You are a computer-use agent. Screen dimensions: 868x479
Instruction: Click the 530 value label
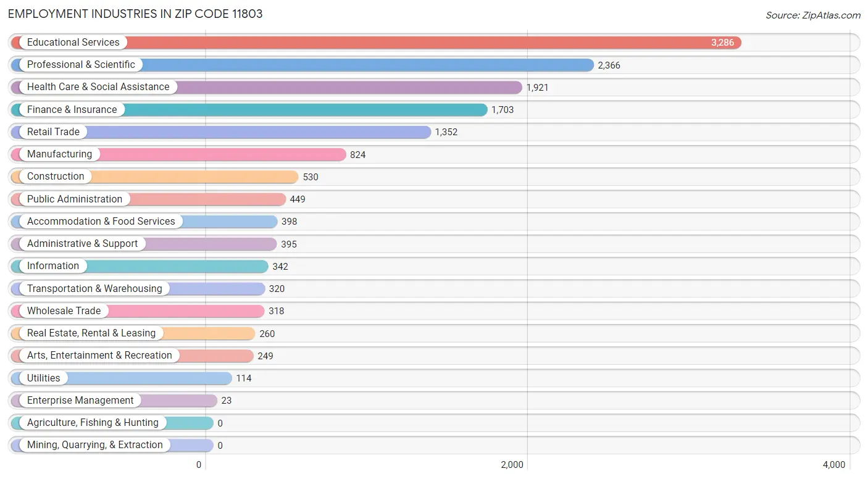311,177
